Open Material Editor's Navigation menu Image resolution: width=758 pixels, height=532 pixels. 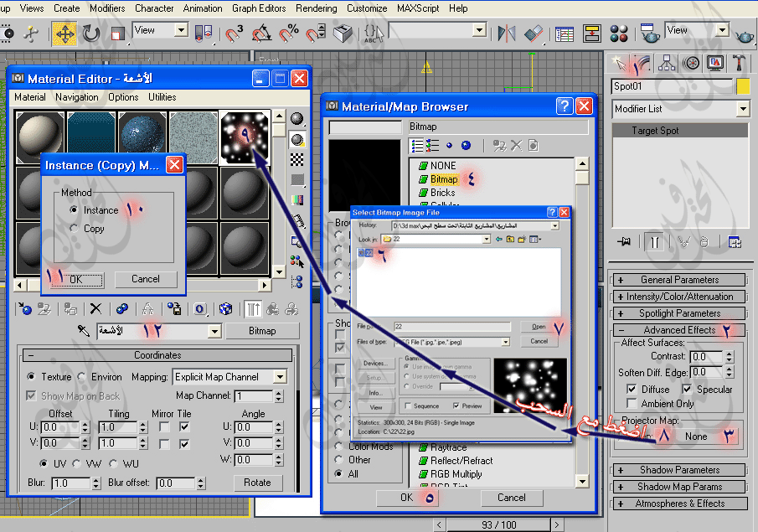pos(76,97)
